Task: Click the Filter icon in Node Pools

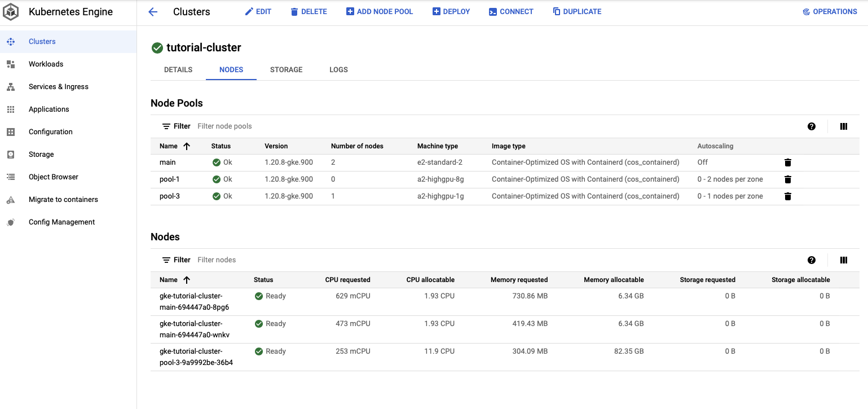Action: click(x=166, y=126)
